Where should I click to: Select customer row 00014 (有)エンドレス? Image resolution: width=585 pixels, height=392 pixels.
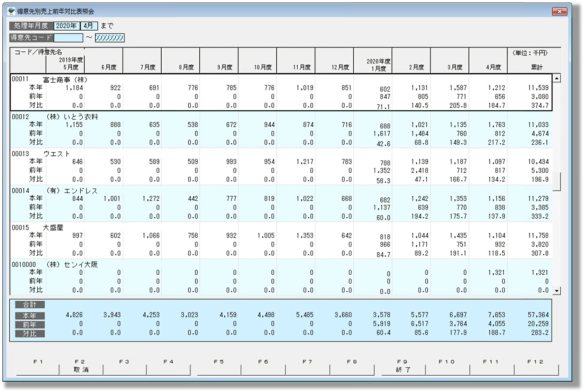[x=281, y=204]
